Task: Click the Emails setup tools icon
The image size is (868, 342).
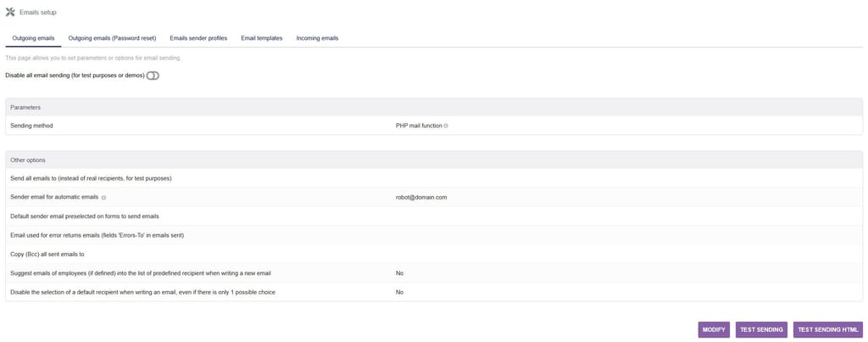Action: pos(10,12)
